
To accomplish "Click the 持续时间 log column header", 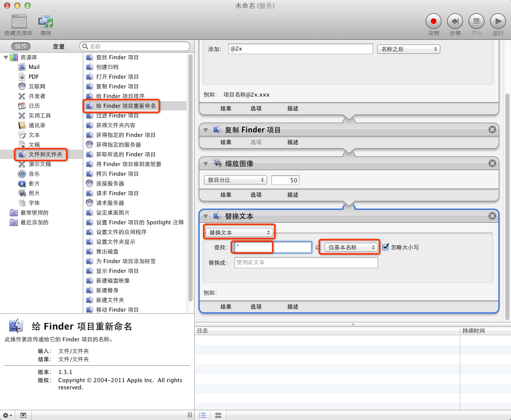I will tap(474, 331).
